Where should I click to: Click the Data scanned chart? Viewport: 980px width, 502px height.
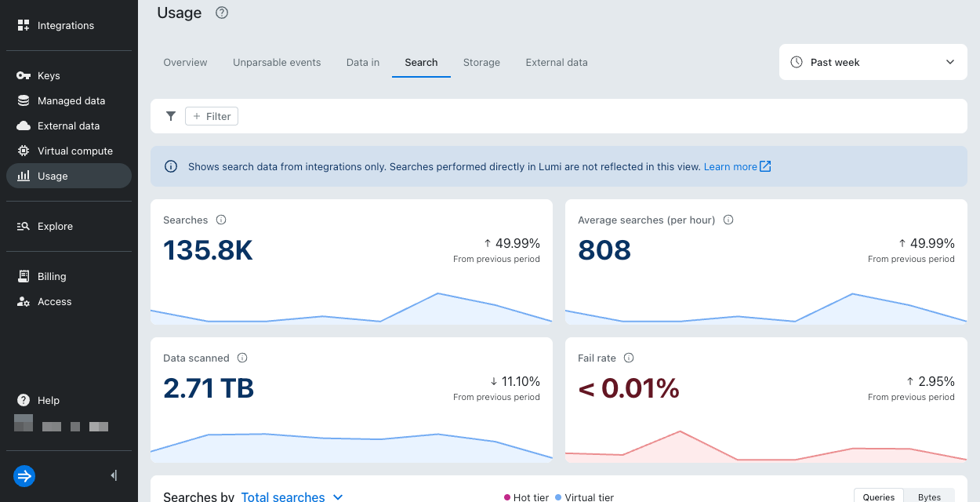351,447
